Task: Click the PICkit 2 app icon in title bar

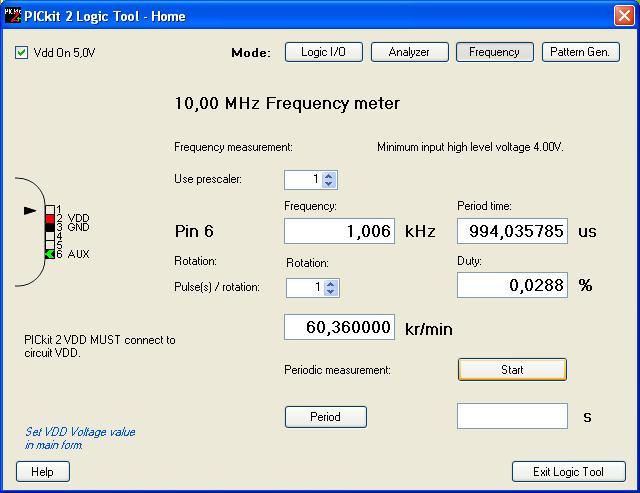Action: pos(12,16)
